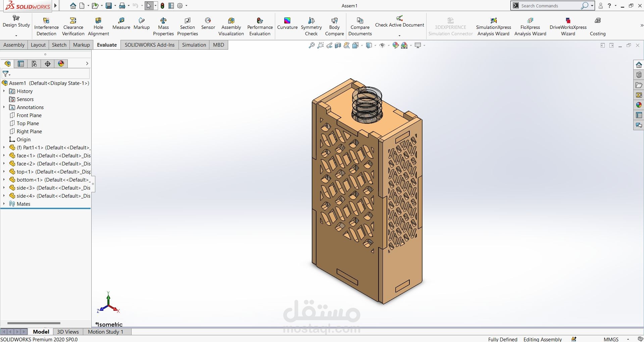Screen dimensions: 644x342
Task: Activate the Section View tool
Action: click(338, 45)
